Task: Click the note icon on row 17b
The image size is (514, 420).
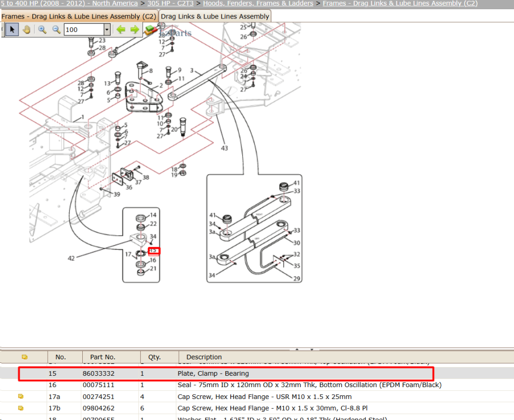Action: click(x=21, y=408)
